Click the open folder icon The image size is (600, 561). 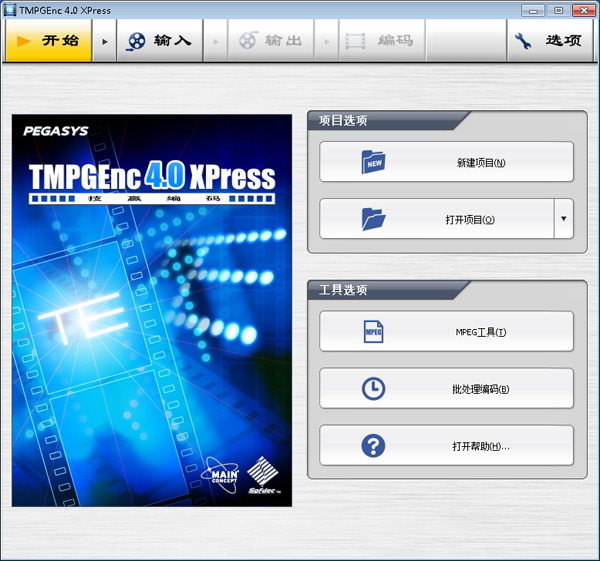[x=373, y=219]
